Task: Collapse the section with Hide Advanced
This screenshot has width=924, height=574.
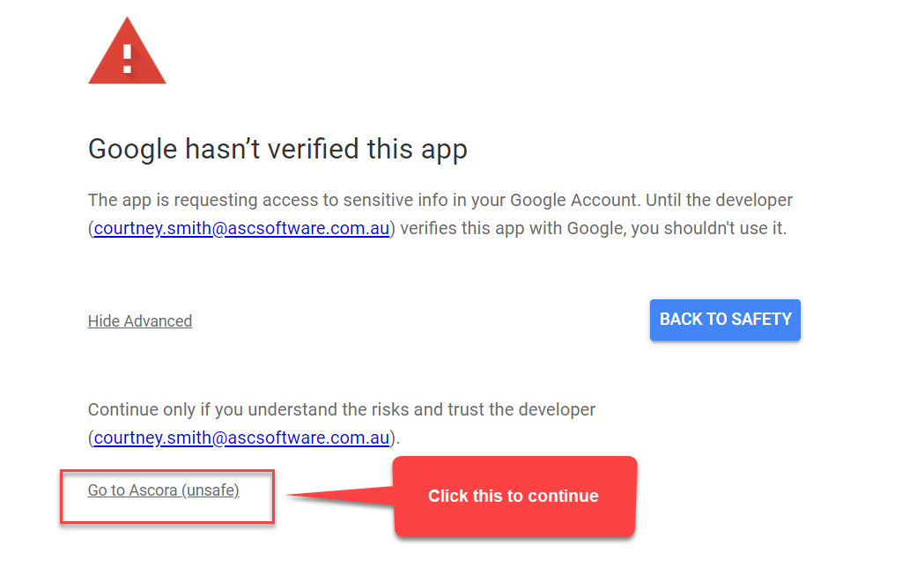Action: 140,321
